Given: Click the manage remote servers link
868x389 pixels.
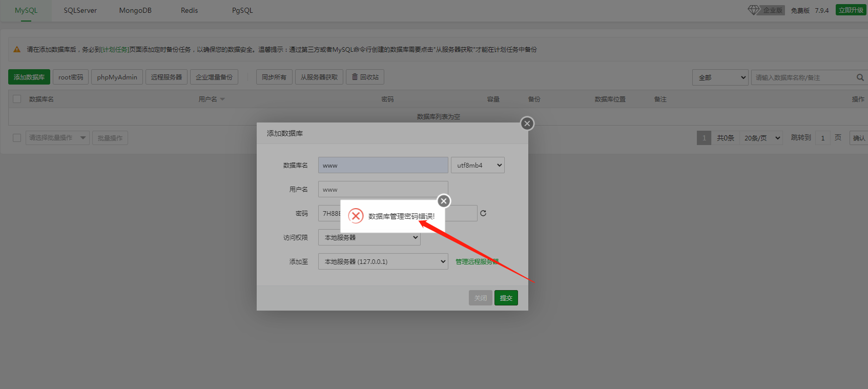Looking at the screenshot, I should pos(477,261).
